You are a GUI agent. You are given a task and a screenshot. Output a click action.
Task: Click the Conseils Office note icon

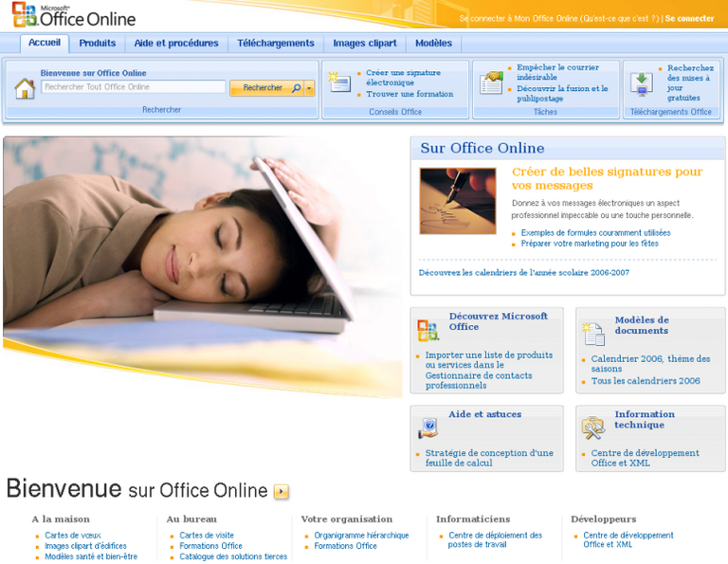pos(339,82)
